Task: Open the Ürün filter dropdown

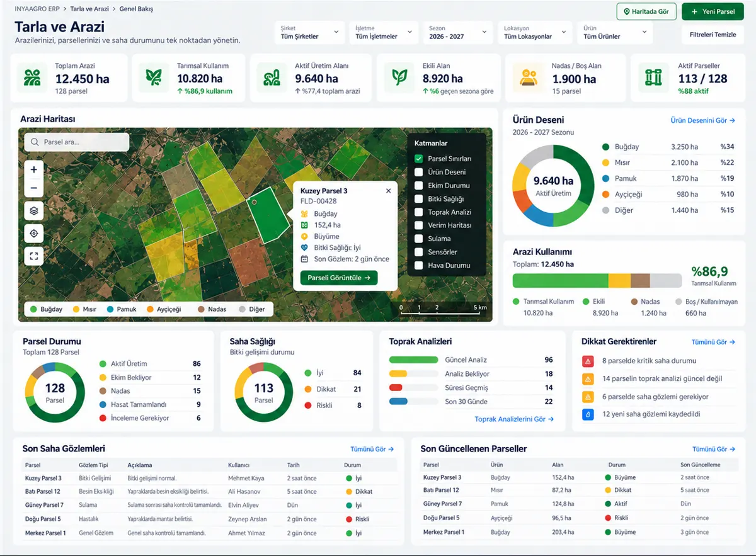Action: [615, 33]
